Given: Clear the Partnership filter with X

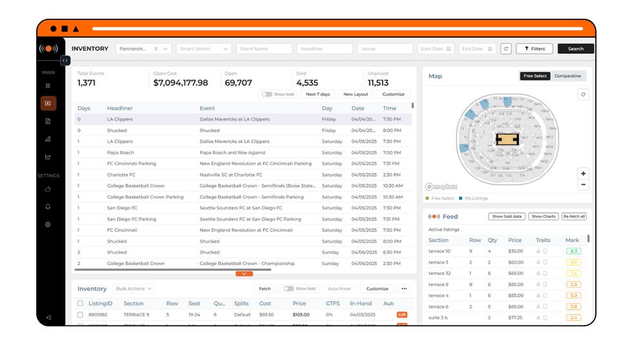Looking at the screenshot, I should point(156,48).
